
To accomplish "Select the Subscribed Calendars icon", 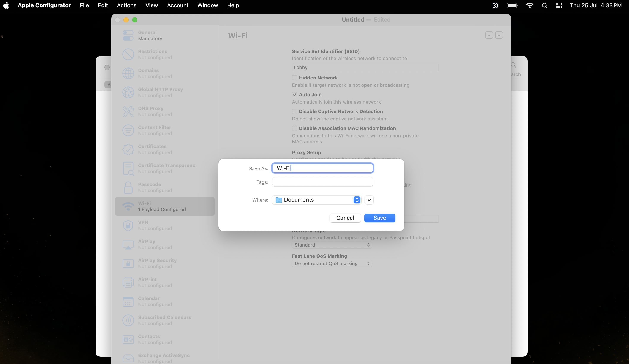I will pos(128,320).
